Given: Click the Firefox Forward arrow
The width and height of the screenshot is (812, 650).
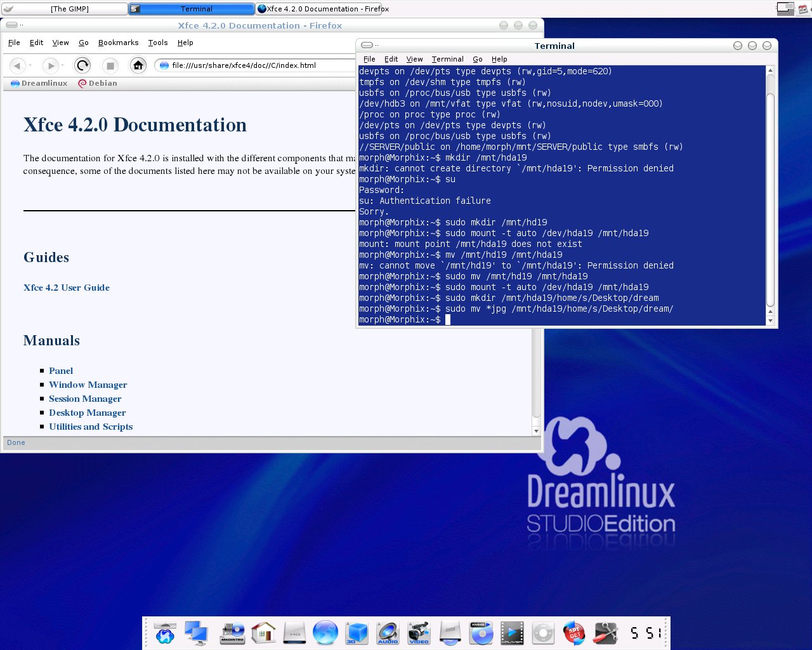Looking at the screenshot, I should (50, 65).
